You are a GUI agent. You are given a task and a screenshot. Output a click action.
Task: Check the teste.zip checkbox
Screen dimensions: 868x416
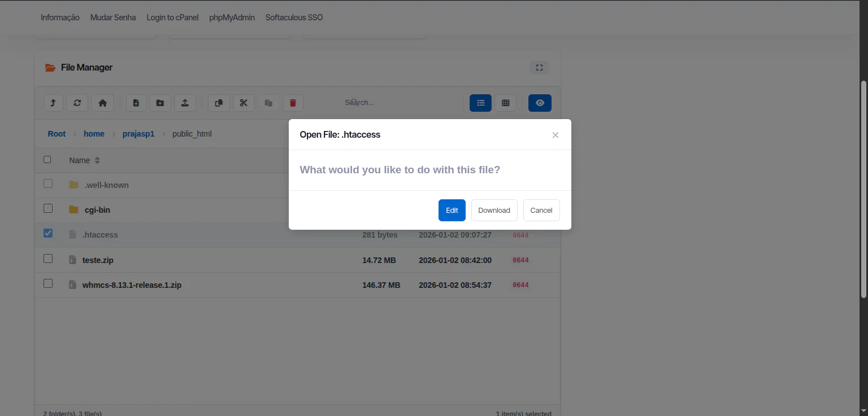click(48, 259)
